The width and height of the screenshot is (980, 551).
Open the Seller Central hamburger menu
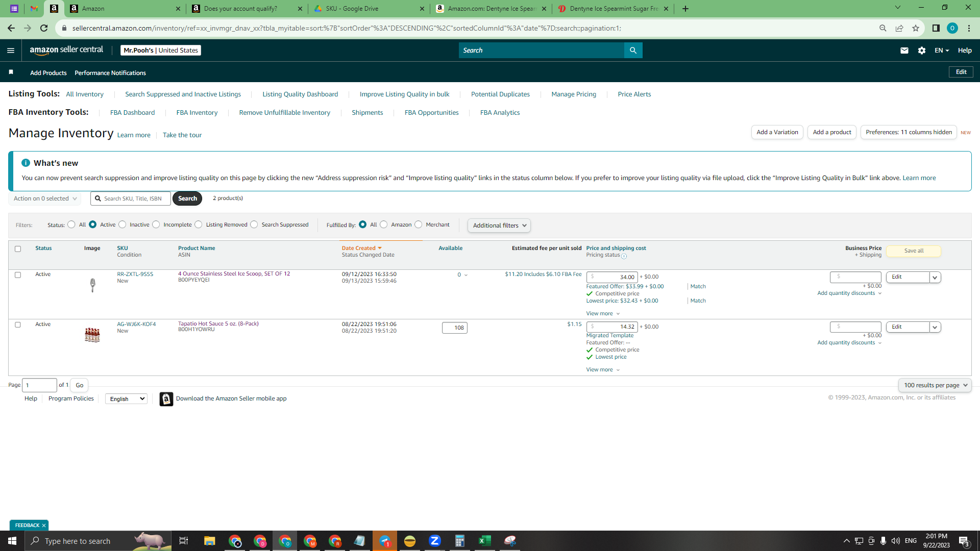(x=11, y=50)
